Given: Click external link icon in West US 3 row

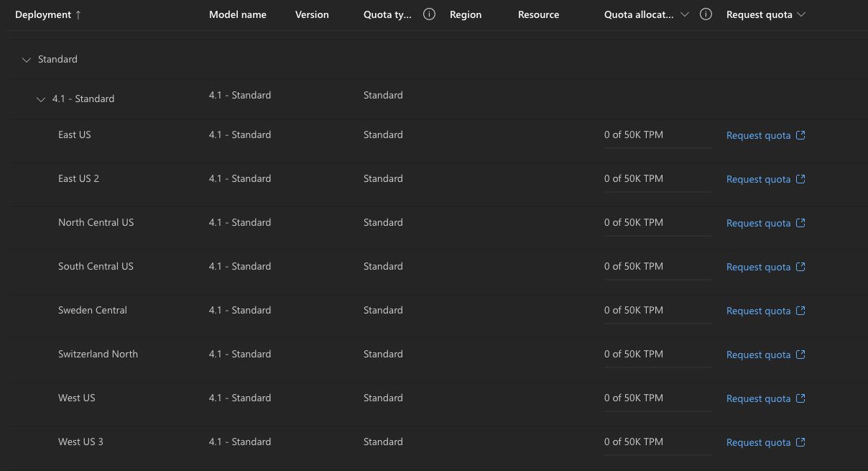Looking at the screenshot, I should click(x=801, y=442).
